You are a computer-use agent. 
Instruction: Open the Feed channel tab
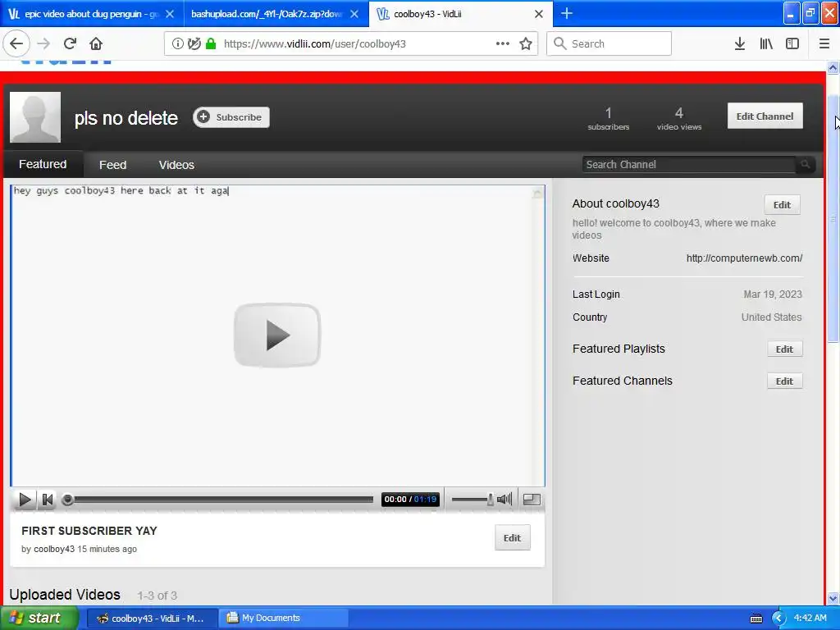(x=112, y=164)
